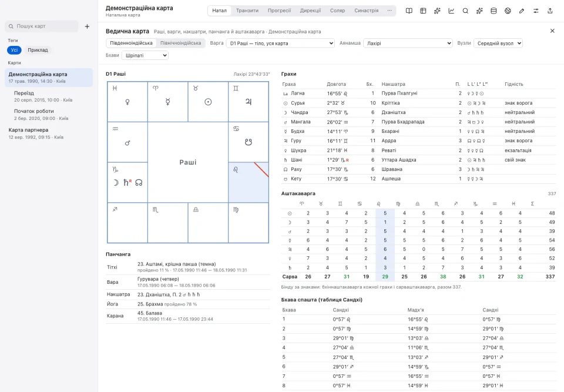Toggle the Усі tag filter
Screen dimensions: 564x392
pyautogui.click(x=14, y=50)
